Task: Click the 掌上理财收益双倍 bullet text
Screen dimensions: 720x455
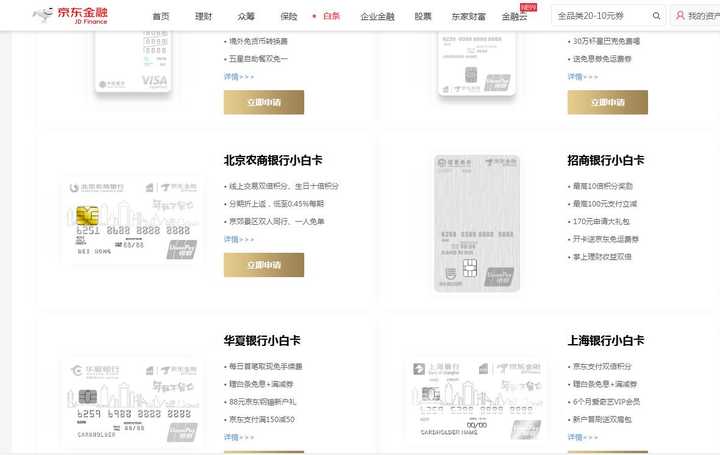Action: click(602, 257)
